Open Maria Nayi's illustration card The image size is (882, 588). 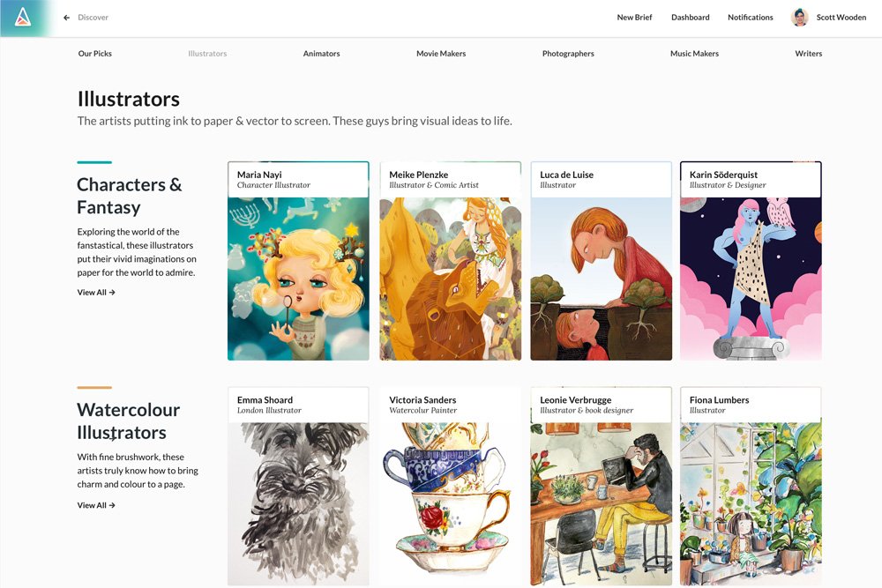point(298,261)
